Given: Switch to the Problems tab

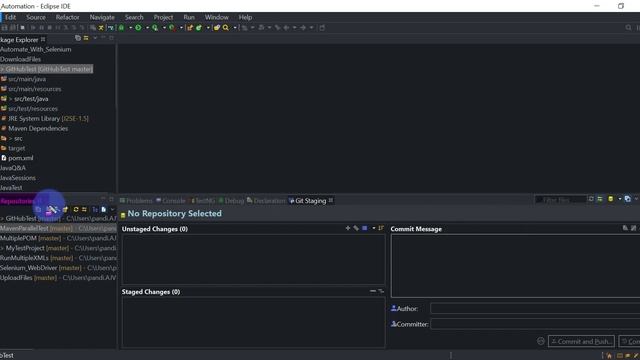Looking at the screenshot, I should click(x=136, y=201).
